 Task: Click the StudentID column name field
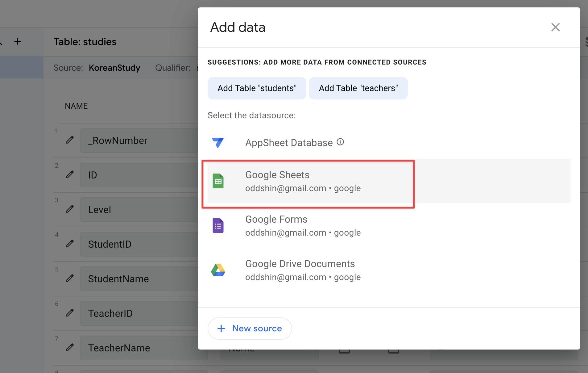(139, 244)
